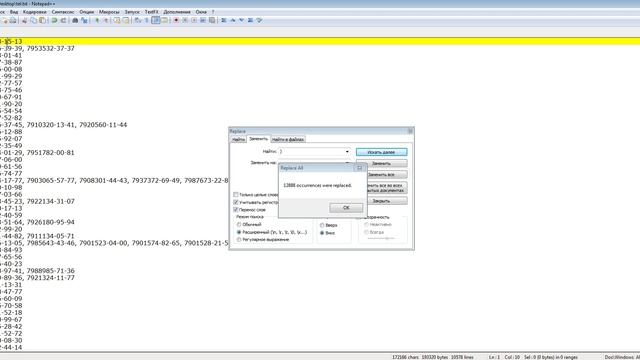Image resolution: width=640 pixels, height=360 pixels.
Task: Click the Redo toolbar icon
Action: [x=63, y=20]
